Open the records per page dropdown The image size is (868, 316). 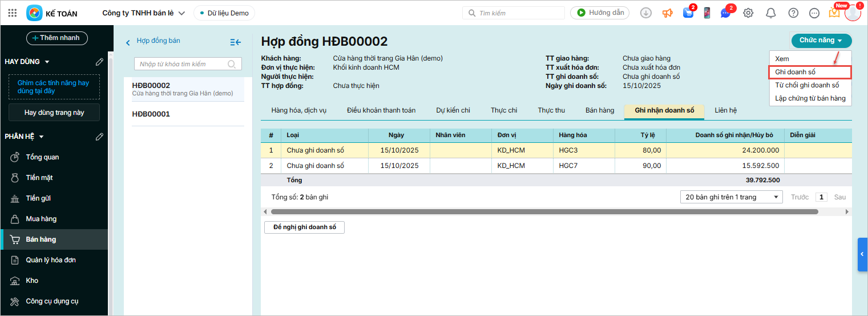tap(730, 197)
